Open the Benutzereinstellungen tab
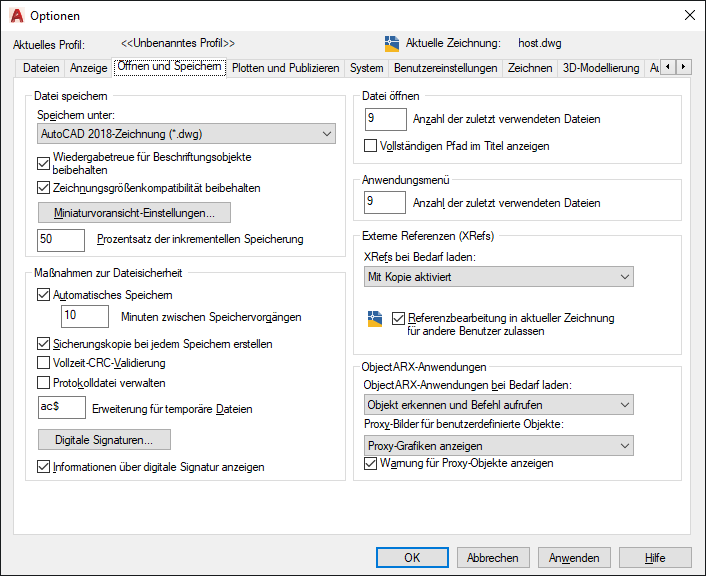Image resolution: width=706 pixels, height=576 pixels. (x=446, y=68)
